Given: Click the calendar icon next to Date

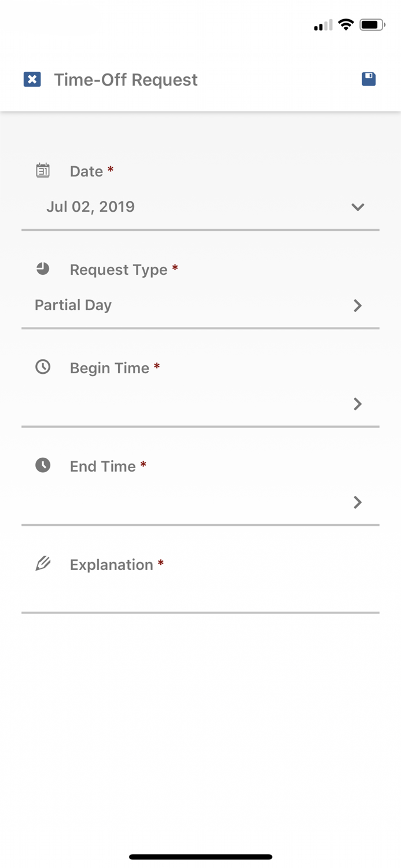Looking at the screenshot, I should pos(42,170).
